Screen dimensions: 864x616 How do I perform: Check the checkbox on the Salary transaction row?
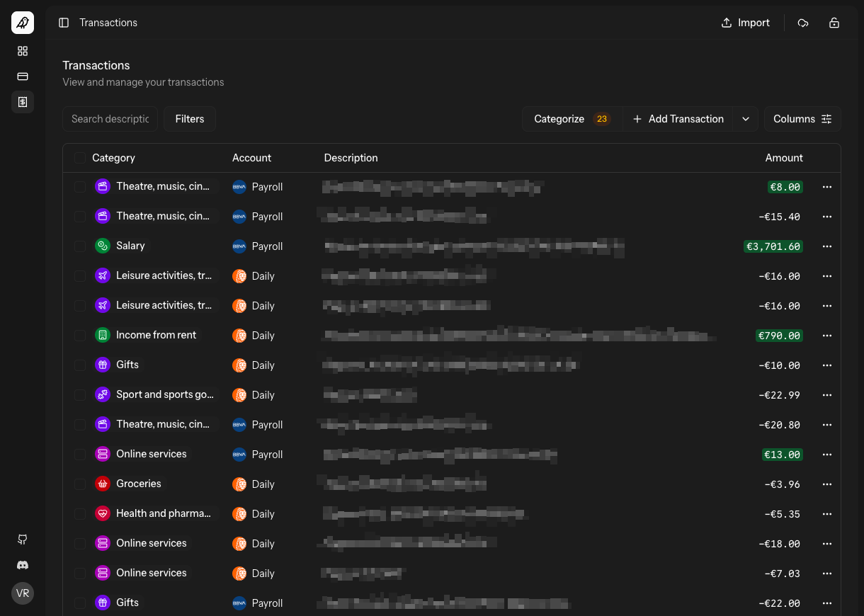click(x=80, y=246)
